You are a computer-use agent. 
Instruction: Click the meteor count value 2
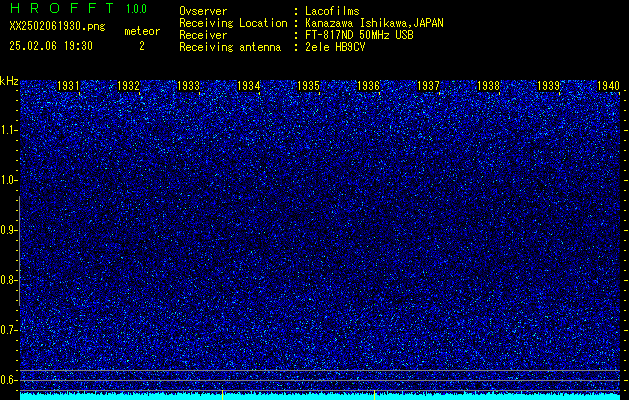142,46
